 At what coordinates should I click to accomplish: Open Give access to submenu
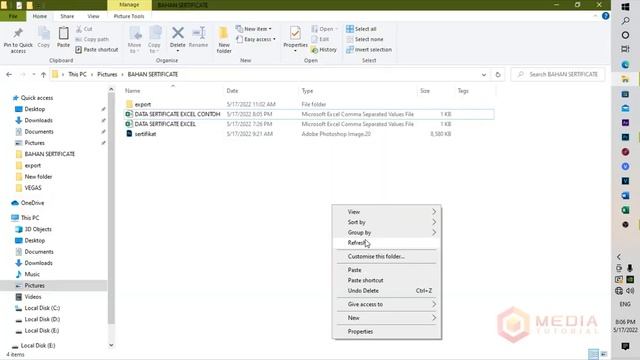click(x=387, y=304)
